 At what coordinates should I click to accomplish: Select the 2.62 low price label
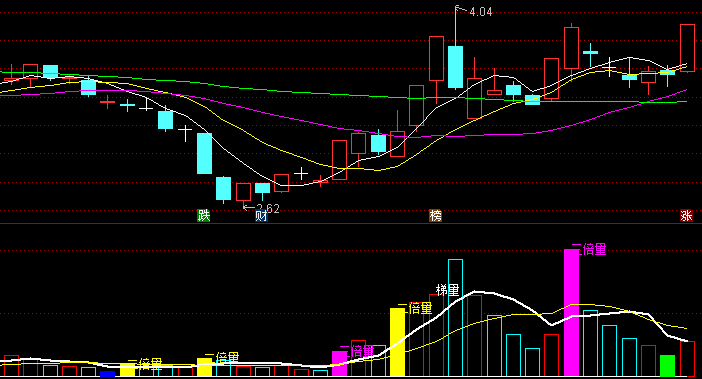tap(268, 208)
